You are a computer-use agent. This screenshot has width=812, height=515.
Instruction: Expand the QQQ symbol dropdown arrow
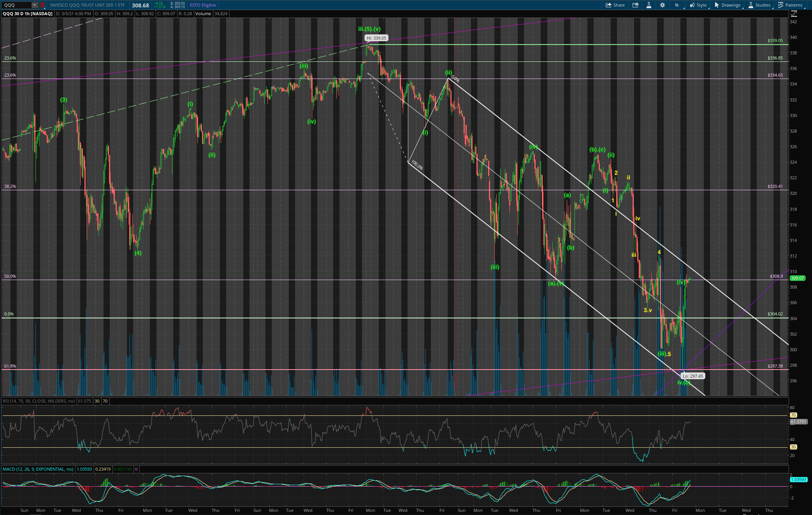[34, 5]
